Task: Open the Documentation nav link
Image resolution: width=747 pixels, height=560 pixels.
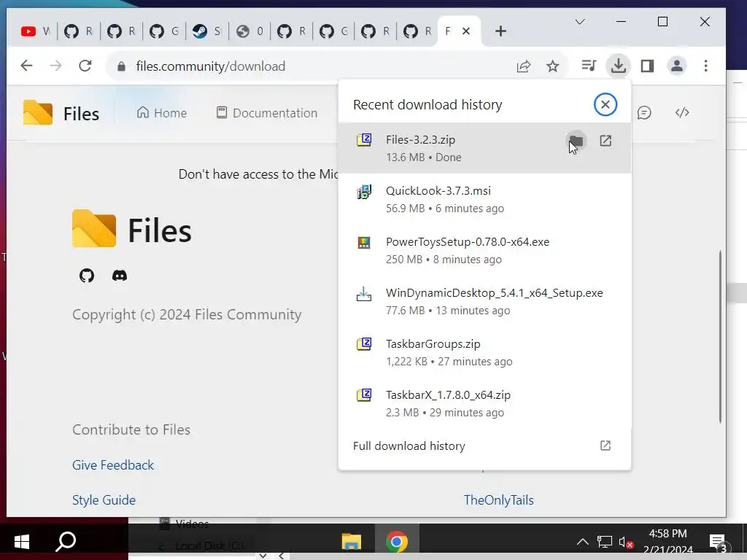Action: 267,113
